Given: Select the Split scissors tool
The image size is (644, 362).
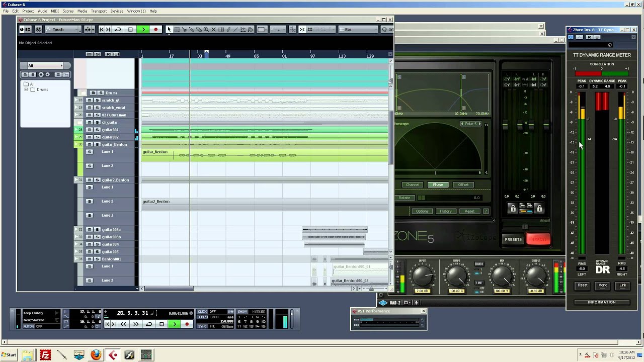Looking at the screenshot, I should 184,30.
